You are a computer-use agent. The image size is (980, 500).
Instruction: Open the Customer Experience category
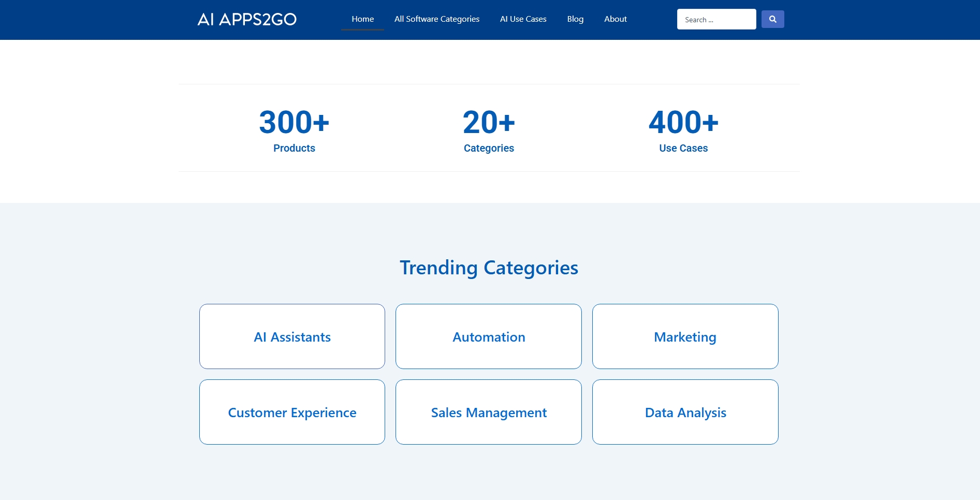292,412
